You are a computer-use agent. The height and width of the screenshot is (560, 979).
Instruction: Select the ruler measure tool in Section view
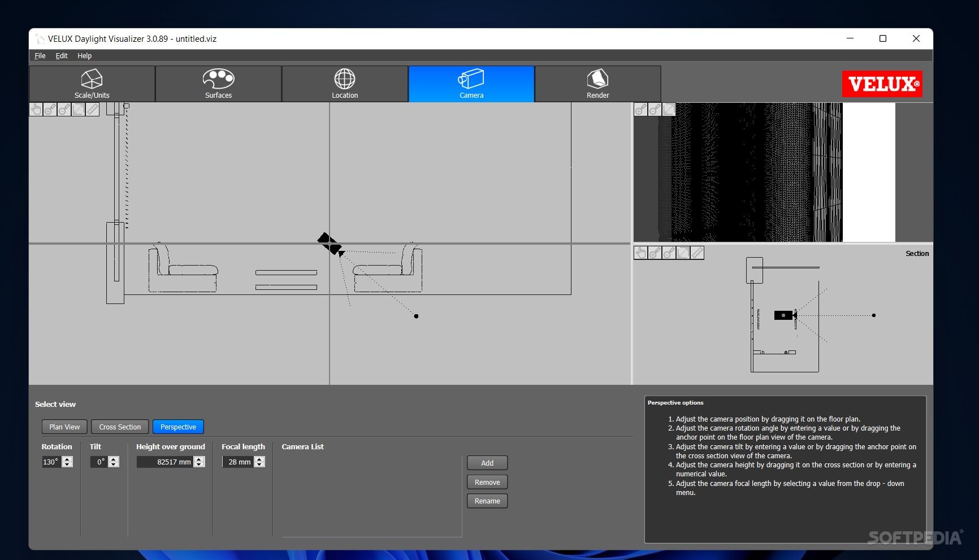[x=697, y=253]
